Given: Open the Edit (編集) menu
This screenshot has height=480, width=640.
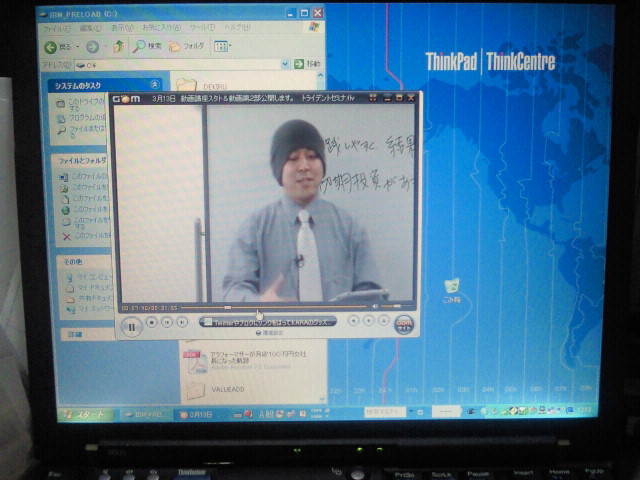Looking at the screenshot, I should [90, 28].
